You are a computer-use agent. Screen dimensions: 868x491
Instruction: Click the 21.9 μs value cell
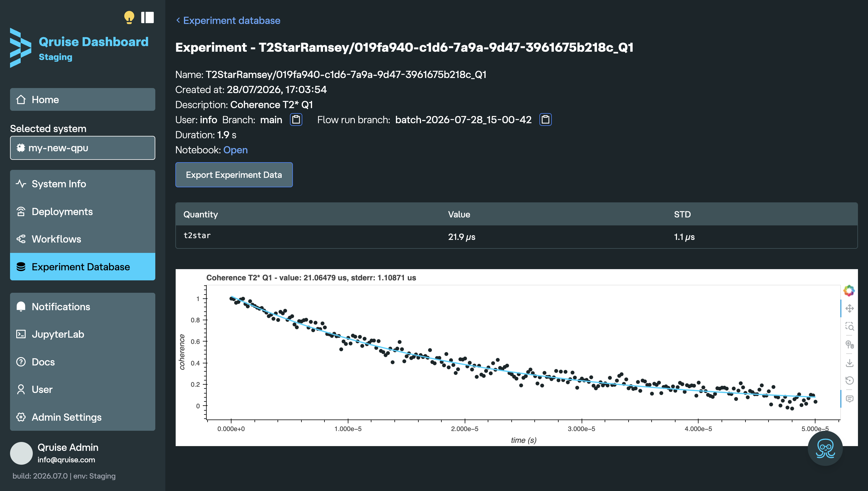(462, 237)
